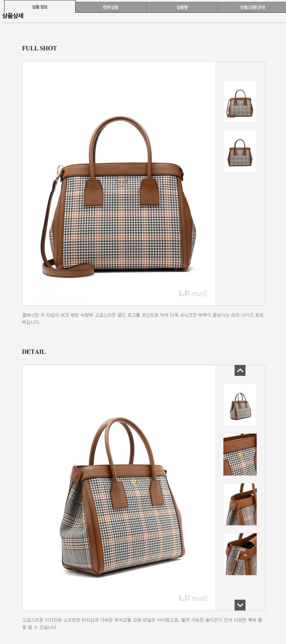Click the DETAIL section heading
Viewport: 286px width, 644px height.
34,352
